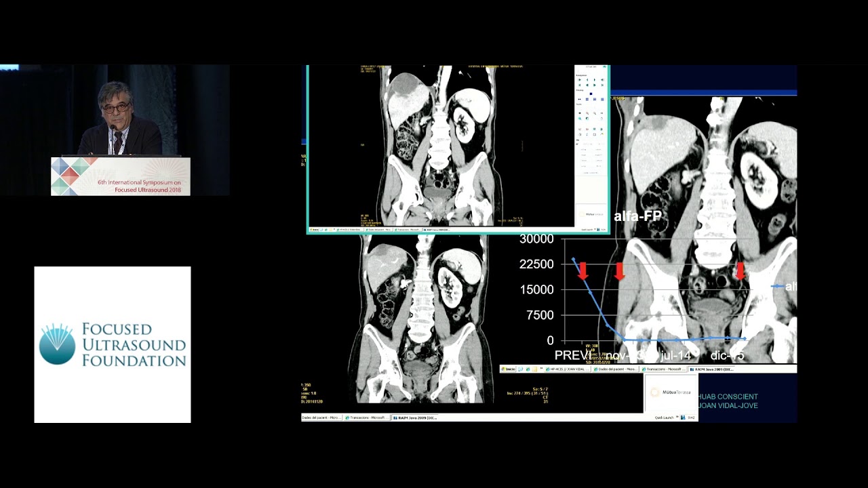Click the Focused Ultrasound Foundation logo
Screen dimensions: 868x488
pyautogui.click(x=113, y=344)
